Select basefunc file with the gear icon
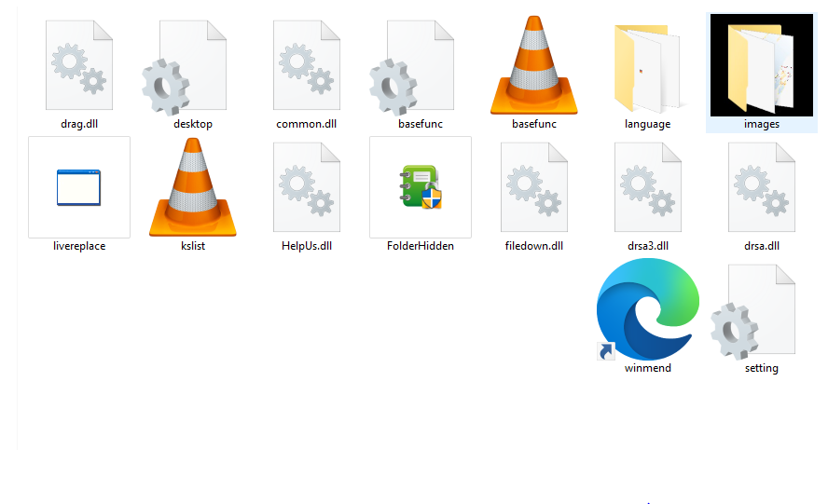828x504 pixels. [x=412, y=68]
